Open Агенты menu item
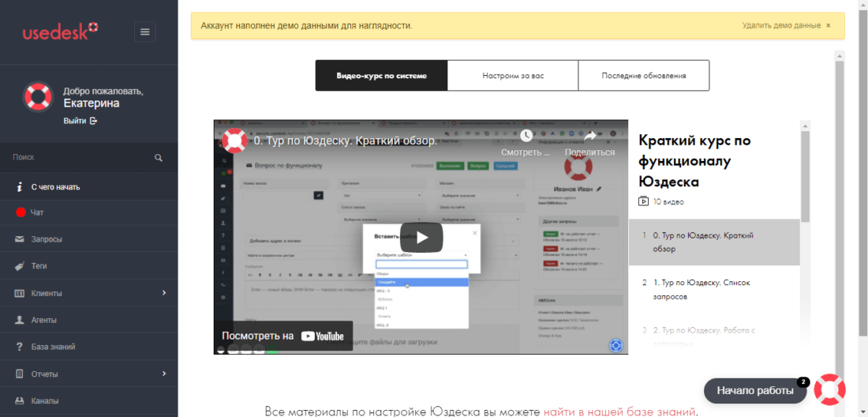868x417 pixels. [88, 320]
